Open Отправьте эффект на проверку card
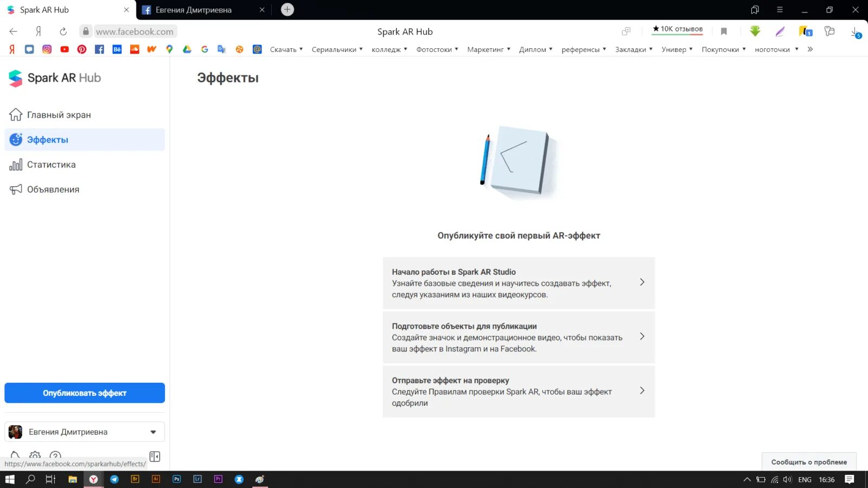The width and height of the screenshot is (868, 488). click(x=519, y=391)
